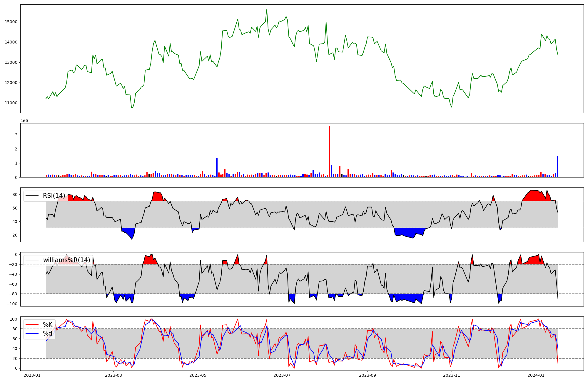Viewport: 588px width, 382px height.
Task: Click the 80 tick on RSI axis
Action: point(15,195)
